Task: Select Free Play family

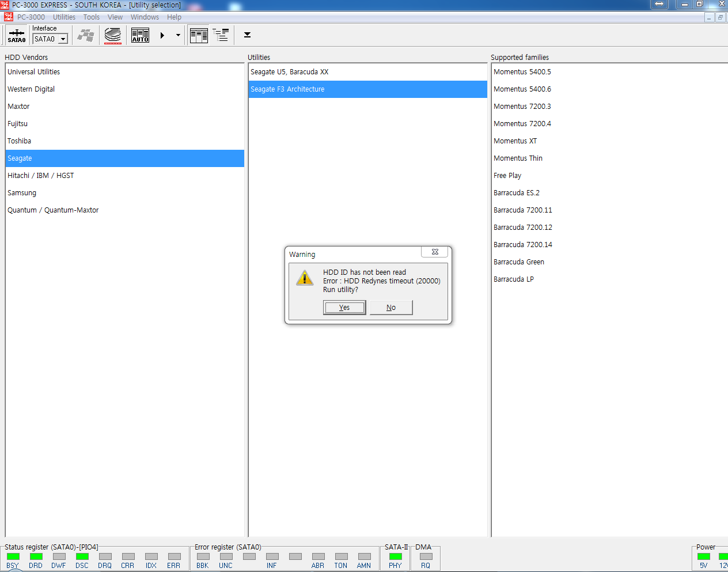Action: (x=610, y=176)
